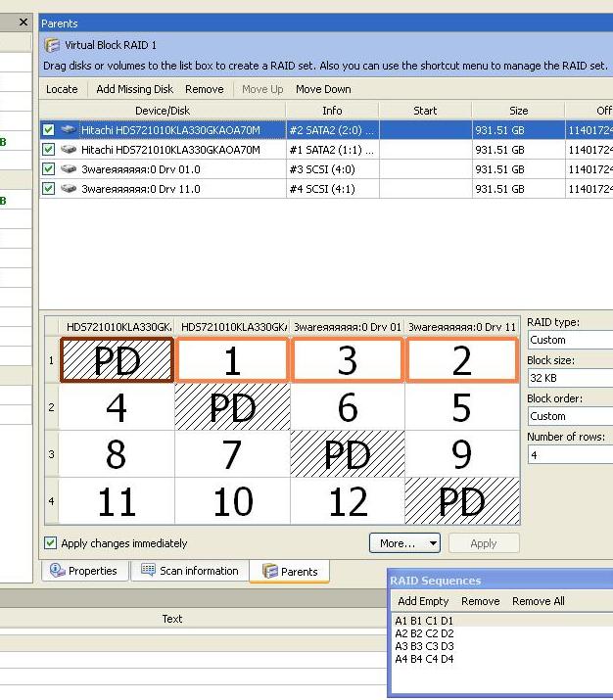The image size is (613, 700).
Task: Sort by the Device/Disk column header
Action: pyautogui.click(x=163, y=111)
